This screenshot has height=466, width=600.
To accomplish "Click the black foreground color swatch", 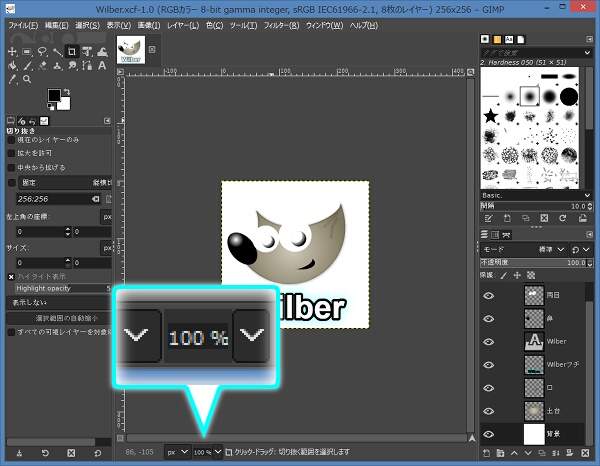I will point(55,97).
